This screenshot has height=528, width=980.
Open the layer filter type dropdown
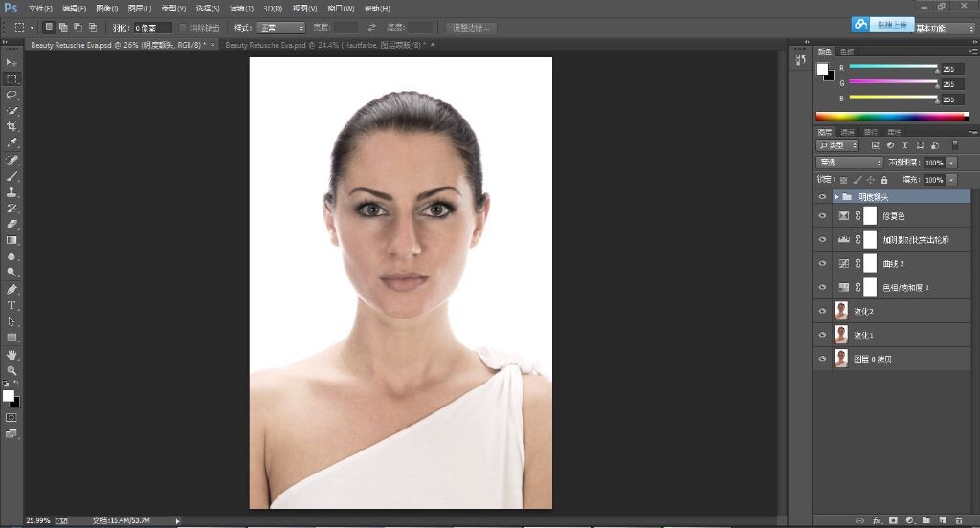(837, 145)
